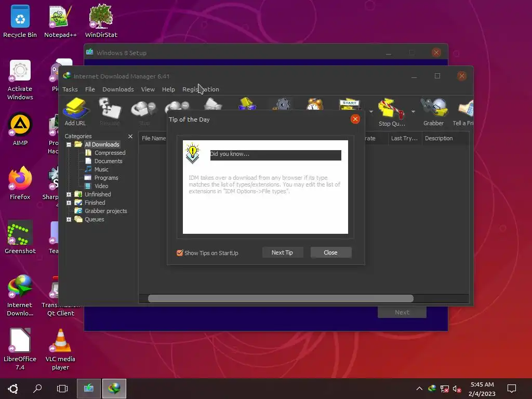Click the Add URL toolbar icon
Image resolution: width=532 pixels, height=399 pixels.
click(75, 112)
